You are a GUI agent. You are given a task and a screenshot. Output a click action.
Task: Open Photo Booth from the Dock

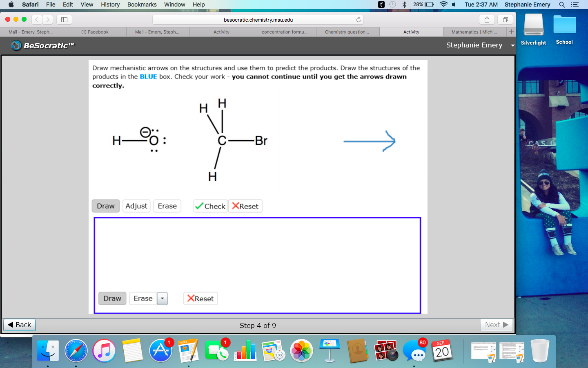pyautogui.click(x=385, y=351)
